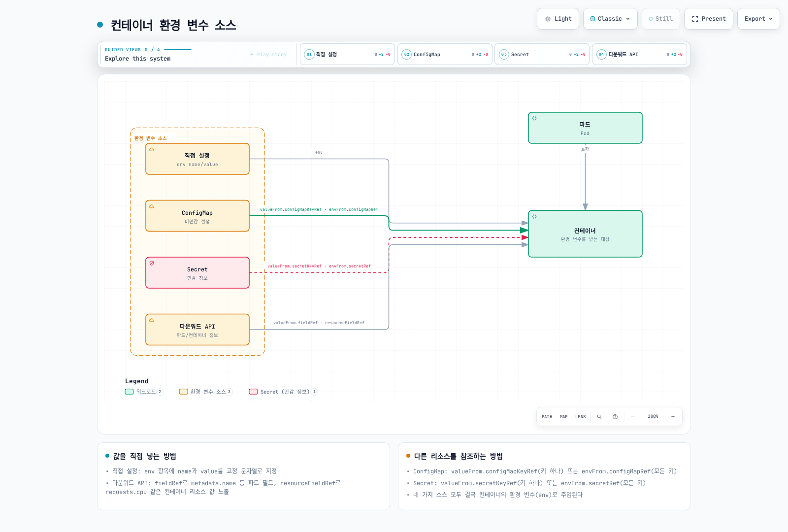Click the code icon on 컨테이너 node

pos(534,217)
